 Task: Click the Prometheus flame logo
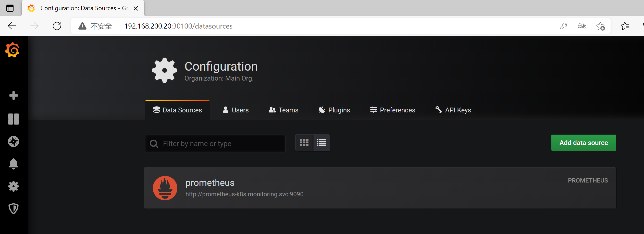tap(165, 188)
